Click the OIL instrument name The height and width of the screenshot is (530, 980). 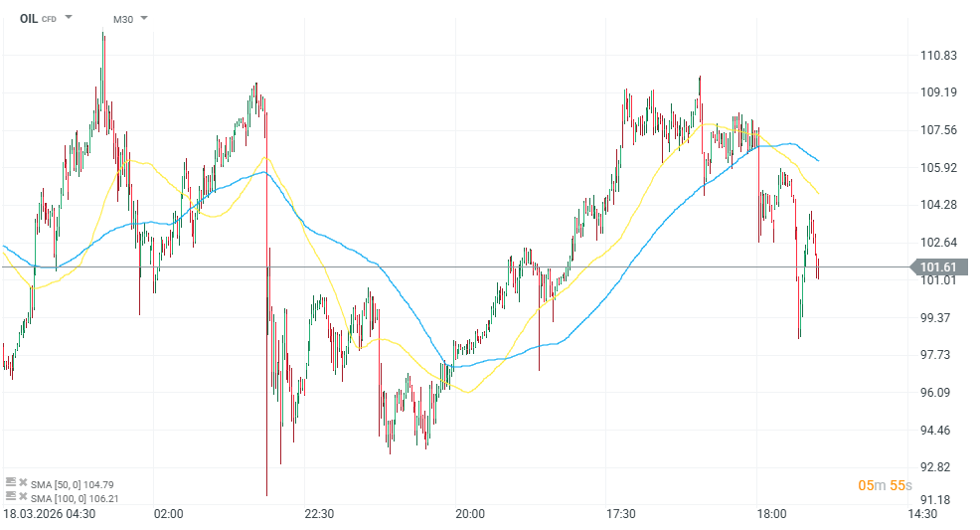coord(30,18)
